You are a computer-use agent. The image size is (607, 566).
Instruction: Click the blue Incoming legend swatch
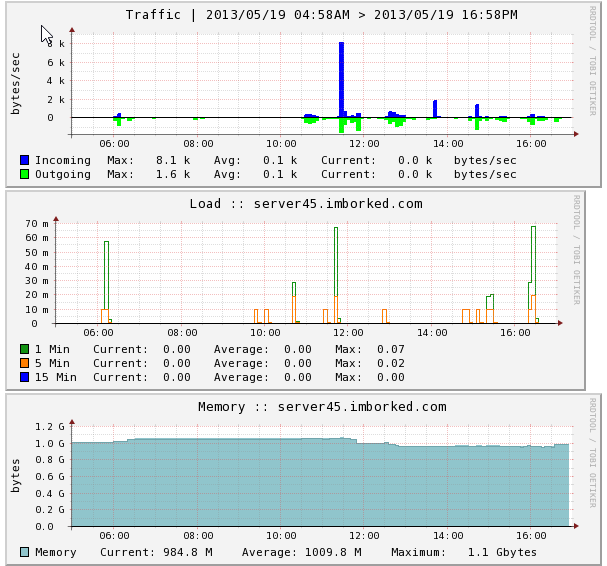tap(24, 160)
